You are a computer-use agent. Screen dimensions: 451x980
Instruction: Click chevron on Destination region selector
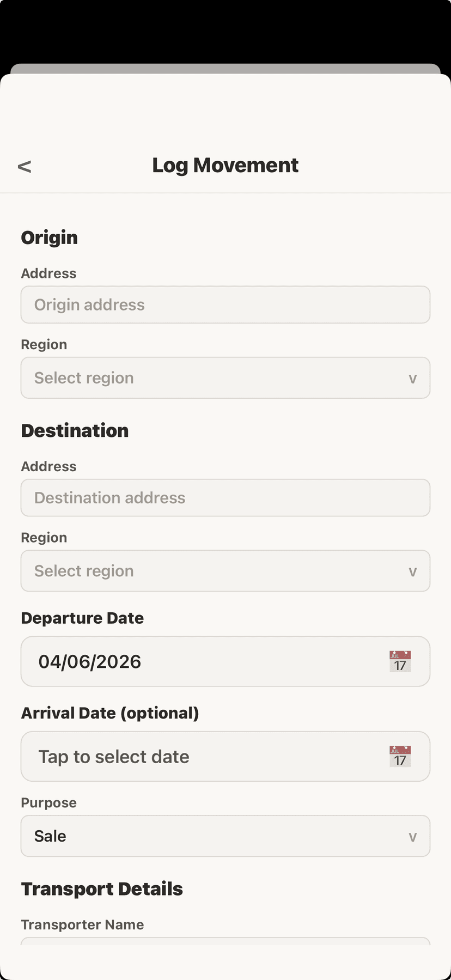pyautogui.click(x=412, y=571)
